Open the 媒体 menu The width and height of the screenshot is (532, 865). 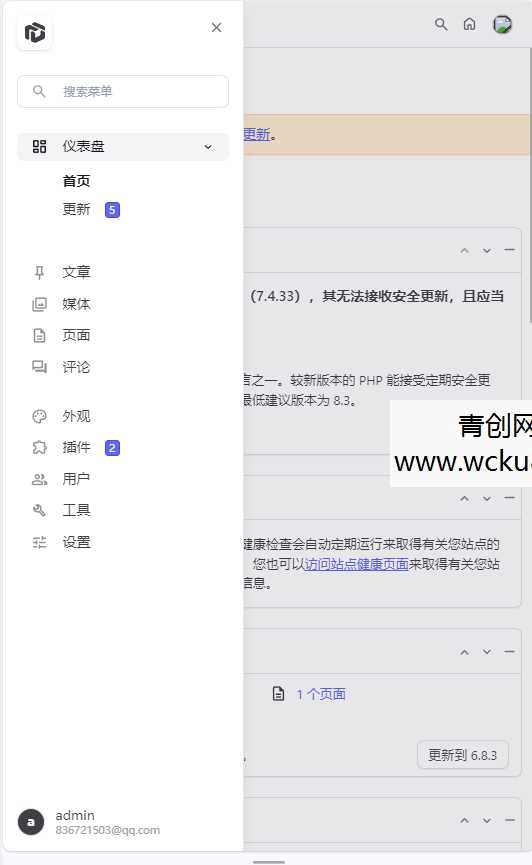pyautogui.click(x=76, y=304)
